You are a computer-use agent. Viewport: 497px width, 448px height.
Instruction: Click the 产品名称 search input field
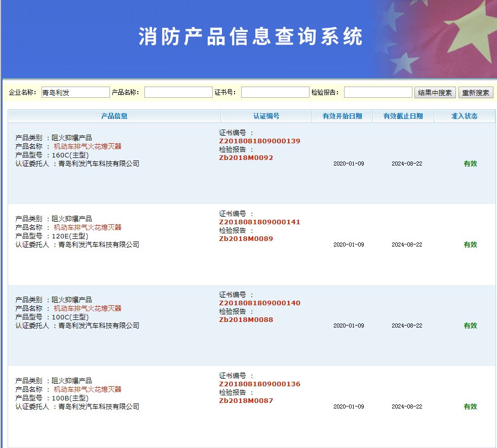coord(178,92)
